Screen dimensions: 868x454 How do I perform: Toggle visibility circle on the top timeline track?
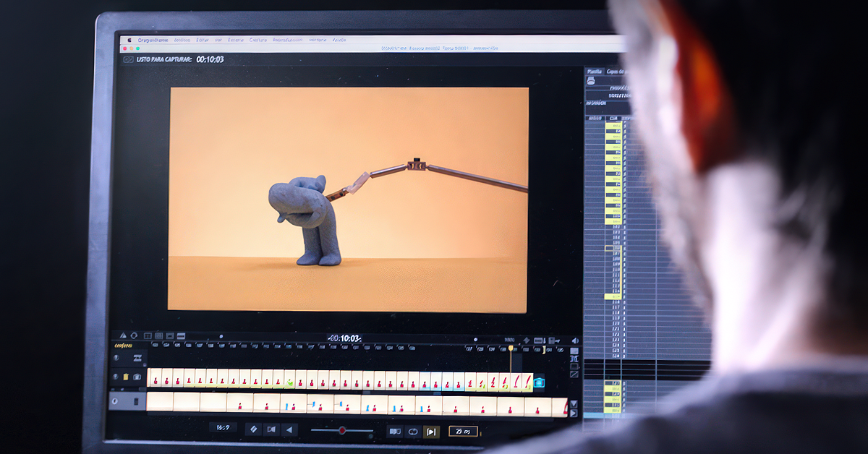pyautogui.click(x=116, y=358)
